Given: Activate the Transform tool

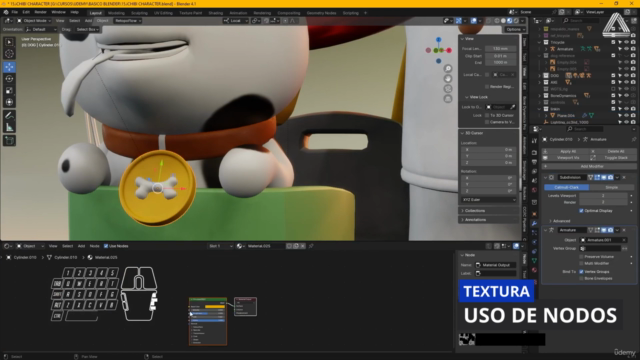Looking at the screenshot, I should click(x=9, y=102).
